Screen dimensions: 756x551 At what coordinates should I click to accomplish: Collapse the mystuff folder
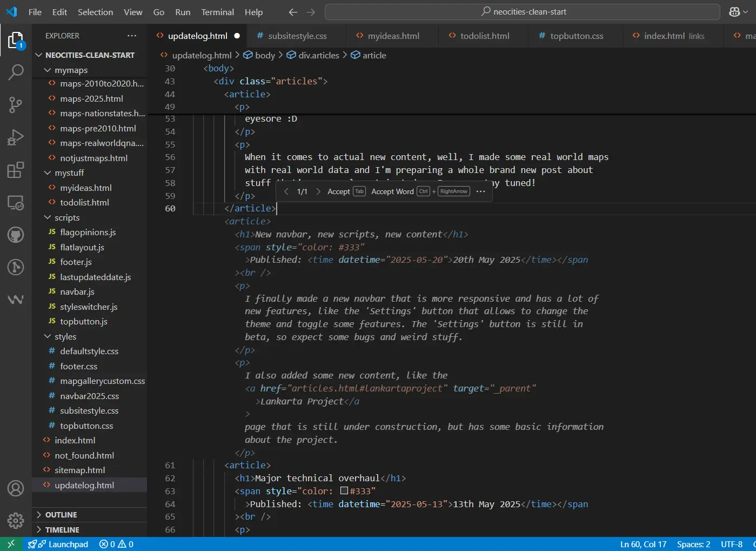click(48, 173)
